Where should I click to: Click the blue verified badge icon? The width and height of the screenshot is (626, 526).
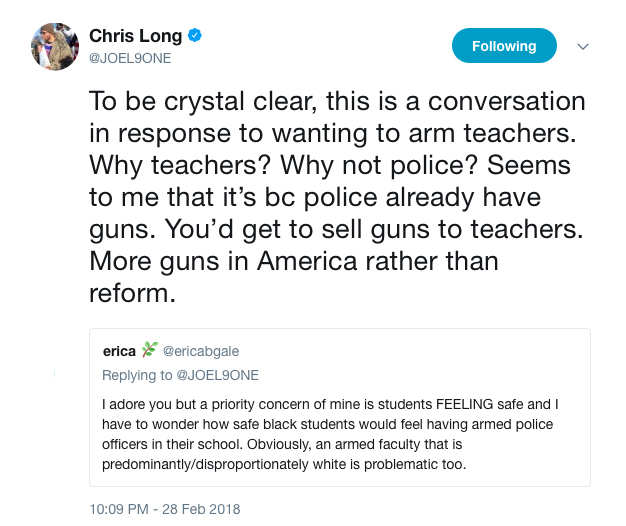[196, 36]
